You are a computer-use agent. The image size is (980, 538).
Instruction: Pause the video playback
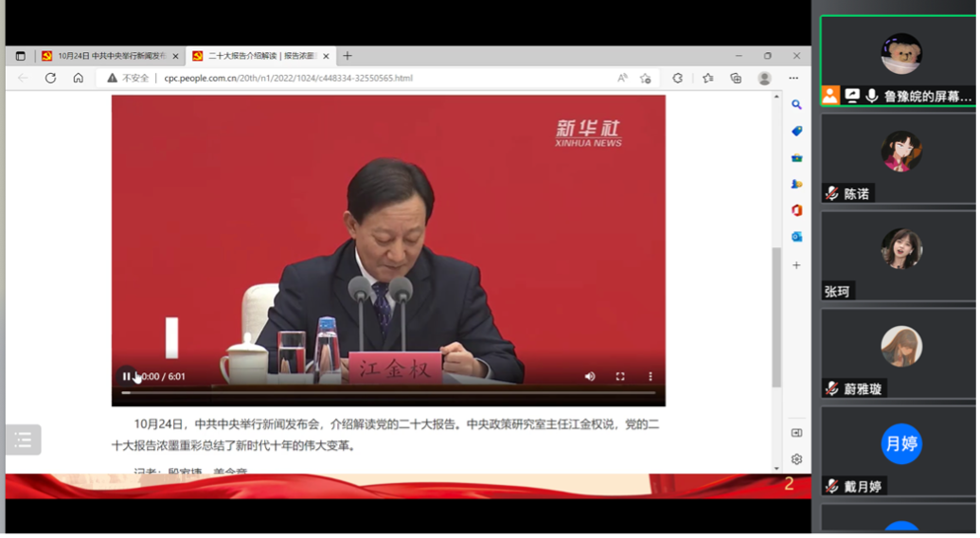pos(126,377)
